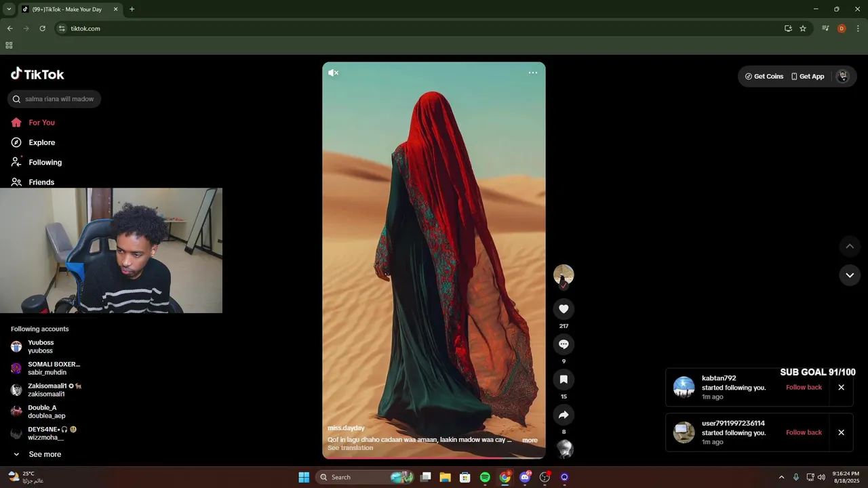
Task: Open the spinning sound disc icon
Action: tap(564, 449)
